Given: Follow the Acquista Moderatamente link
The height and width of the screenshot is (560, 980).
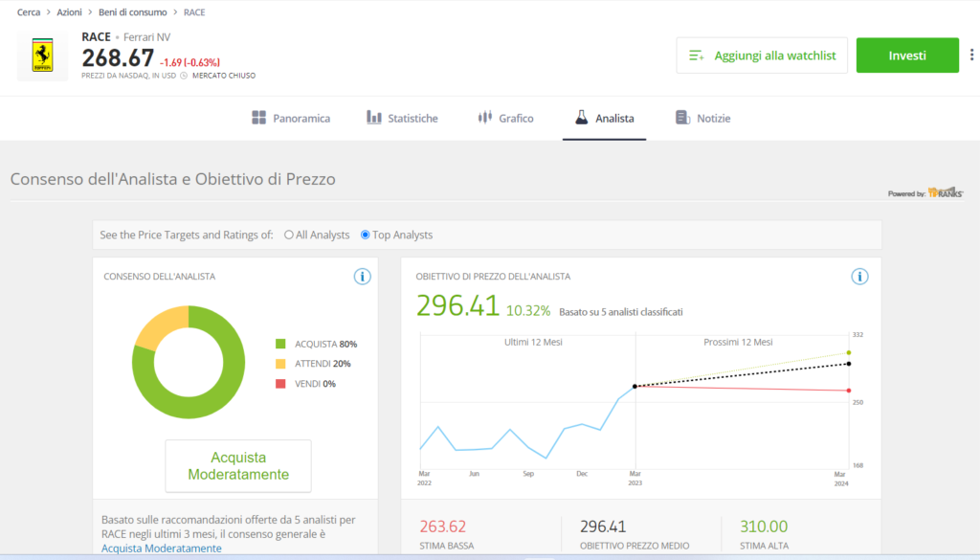Looking at the screenshot, I should point(161,549).
